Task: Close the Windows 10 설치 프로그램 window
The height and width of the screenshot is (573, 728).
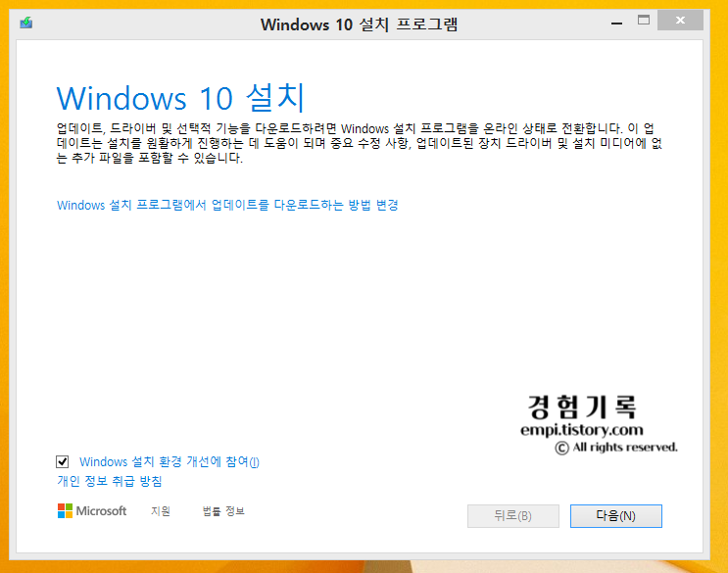Action: [680, 20]
